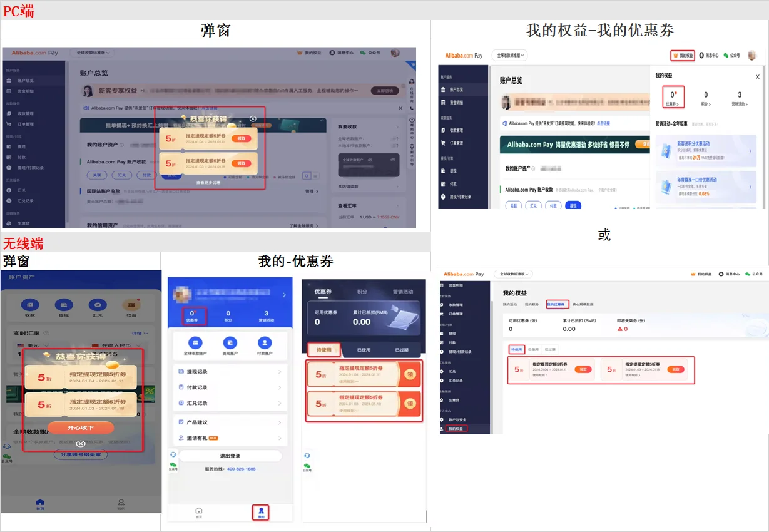
Task: Tap headset support icon on mobile 我的 page
Action: (x=173, y=454)
